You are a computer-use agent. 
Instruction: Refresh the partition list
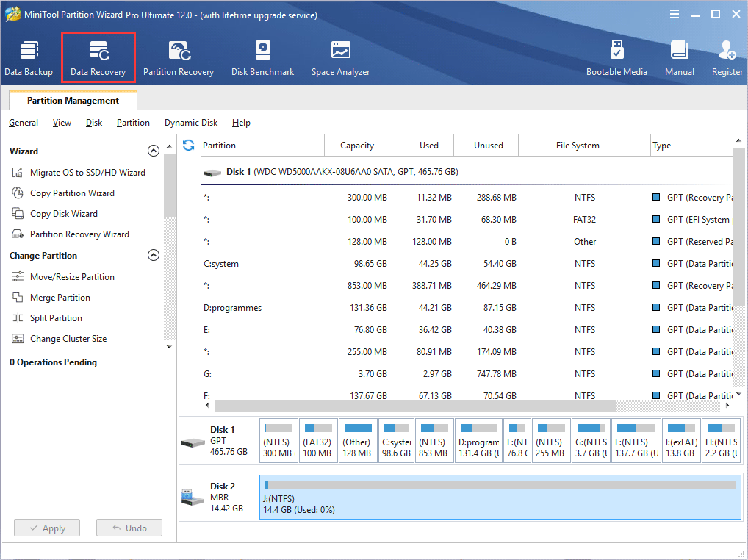[x=188, y=145]
